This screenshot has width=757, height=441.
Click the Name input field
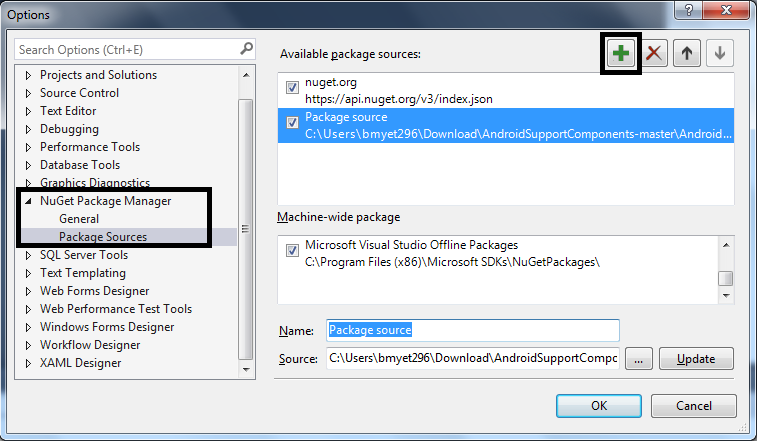[473, 330]
